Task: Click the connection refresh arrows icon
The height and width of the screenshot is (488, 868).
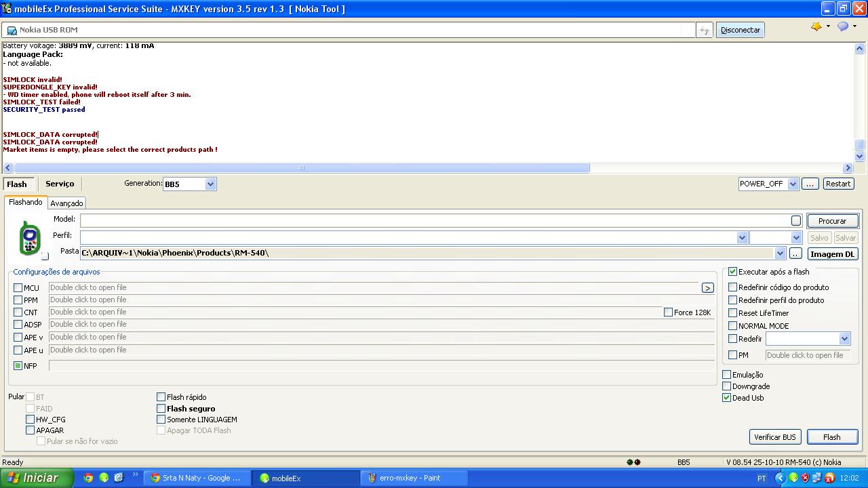Action: click(x=704, y=30)
